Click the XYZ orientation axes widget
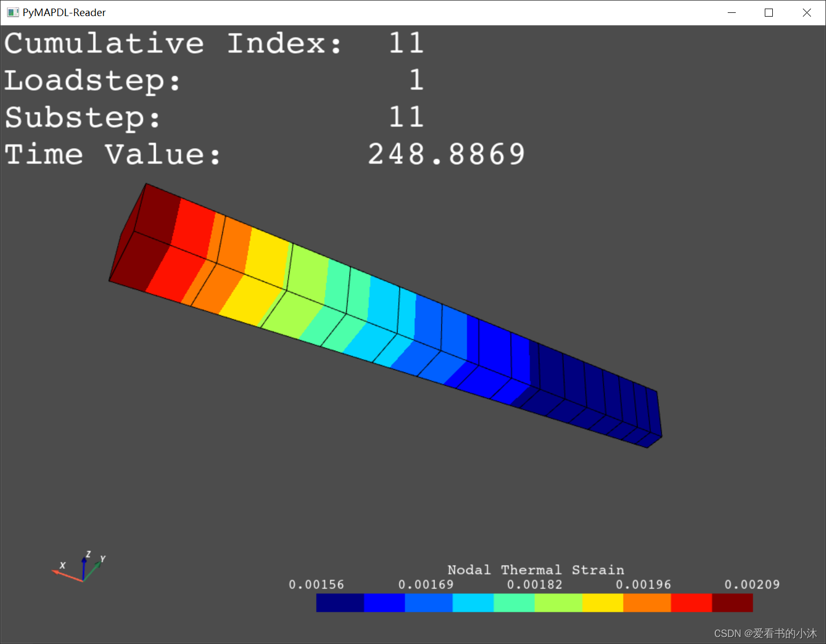The height and width of the screenshot is (644, 826). (79, 567)
